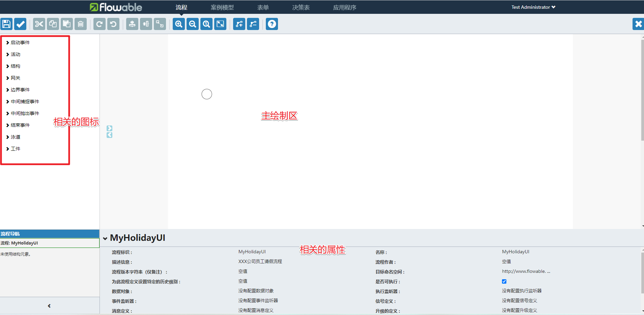Open the 案例模型 menu tab
The width and height of the screenshot is (644, 315).
222,7
